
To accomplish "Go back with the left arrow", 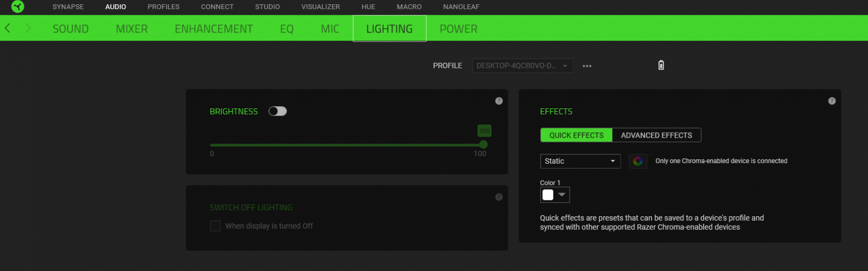I will click(8, 28).
